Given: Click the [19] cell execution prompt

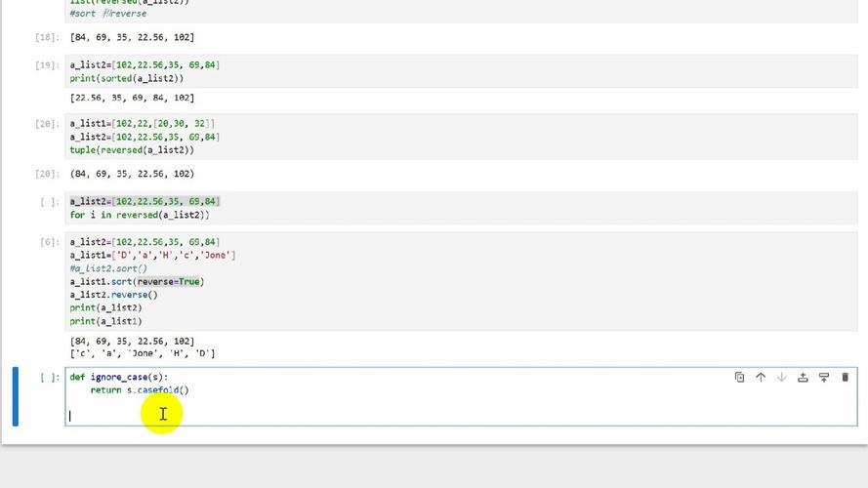Looking at the screenshot, I should coord(47,65).
